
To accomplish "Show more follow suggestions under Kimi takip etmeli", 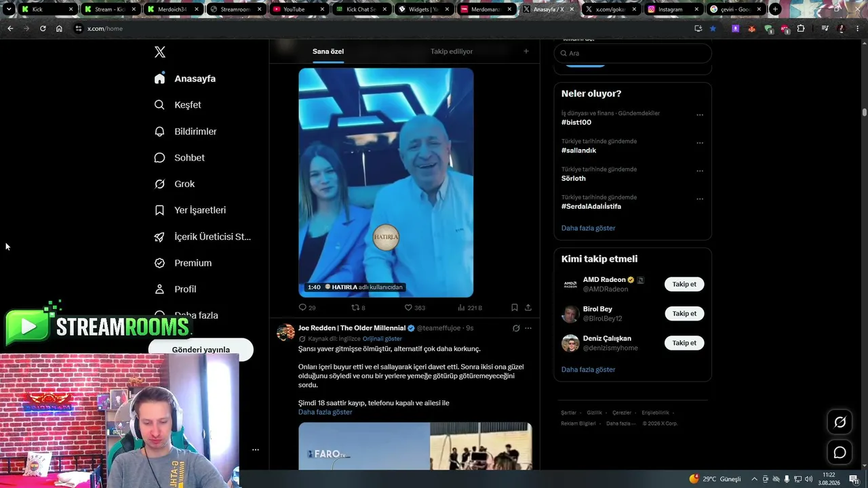I will coord(589,370).
